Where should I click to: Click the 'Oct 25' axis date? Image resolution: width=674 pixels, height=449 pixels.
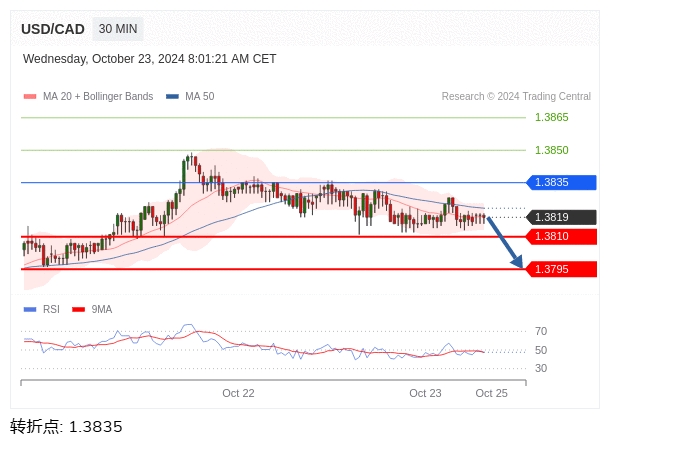point(491,393)
